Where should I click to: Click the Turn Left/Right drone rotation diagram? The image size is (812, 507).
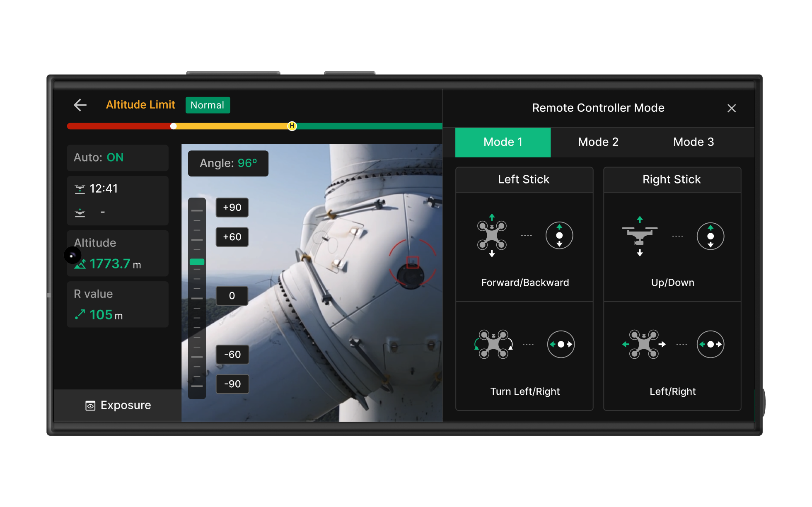point(494,344)
